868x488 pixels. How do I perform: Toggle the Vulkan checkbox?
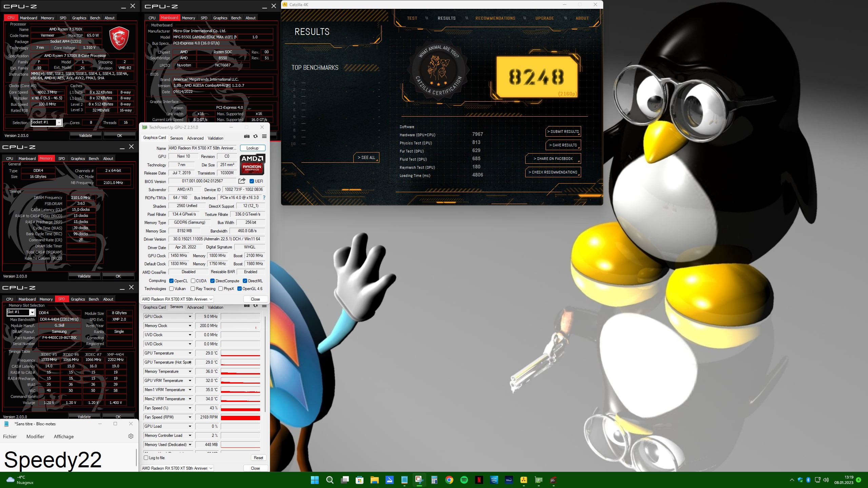[x=172, y=289]
